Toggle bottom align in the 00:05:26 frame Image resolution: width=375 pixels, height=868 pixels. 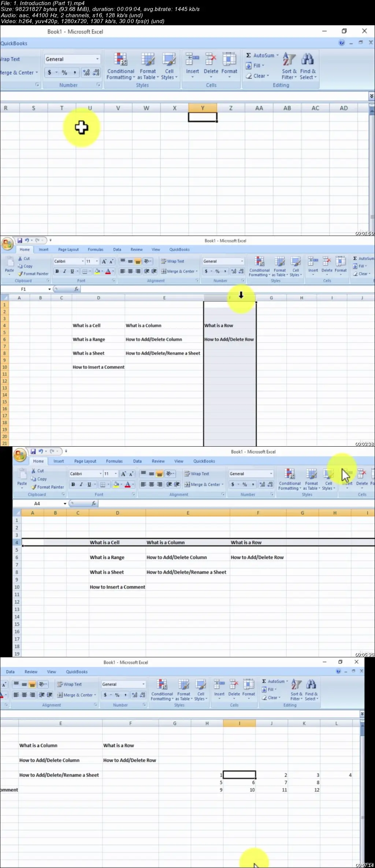tap(160, 474)
